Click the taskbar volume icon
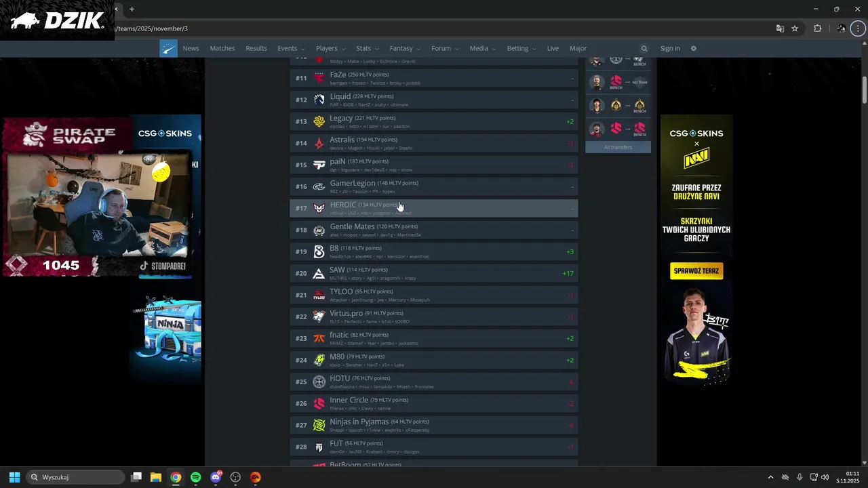Screen dimensions: 868x488 click(x=825, y=477)
